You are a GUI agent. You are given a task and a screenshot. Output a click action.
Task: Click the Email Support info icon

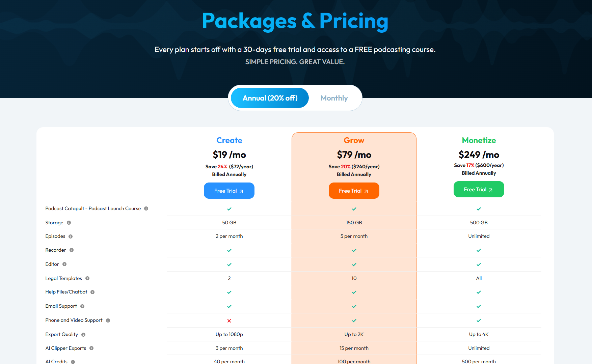pyautogui.click(x=82, y=306)
